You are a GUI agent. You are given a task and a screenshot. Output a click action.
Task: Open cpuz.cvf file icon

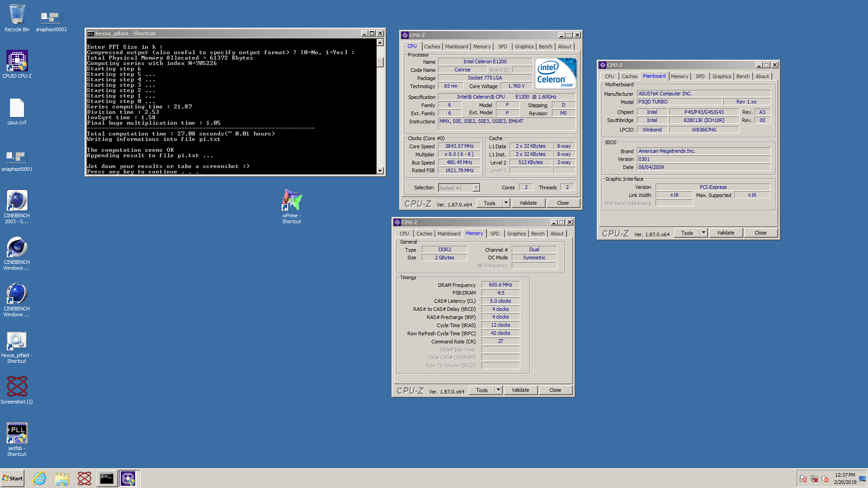pos(17,112)
